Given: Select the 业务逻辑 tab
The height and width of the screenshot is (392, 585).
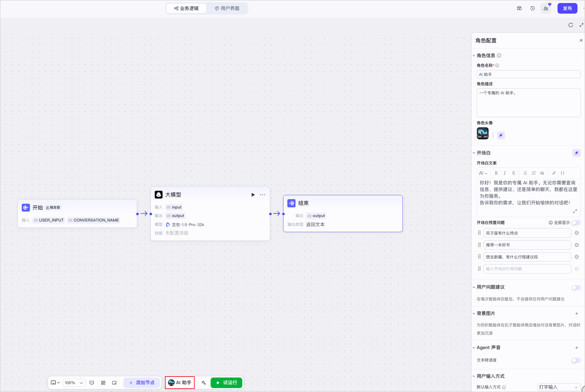Looking at the screenshot, I should [186, 8].
